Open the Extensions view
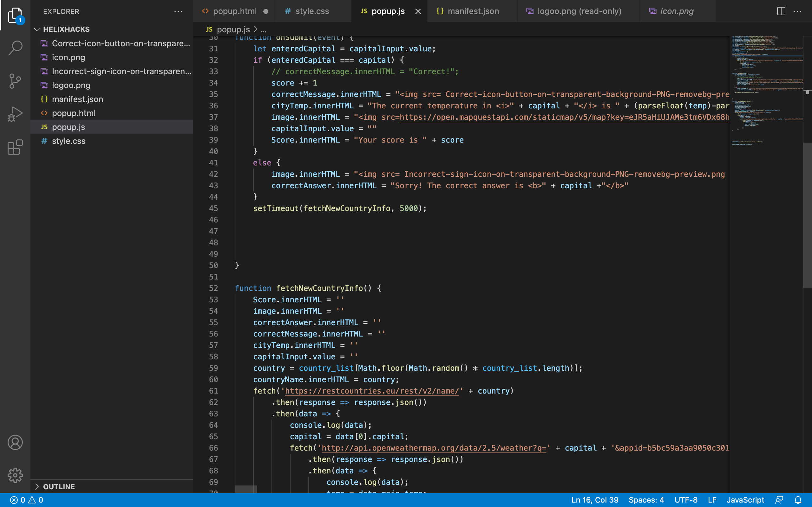 [15, 147]
